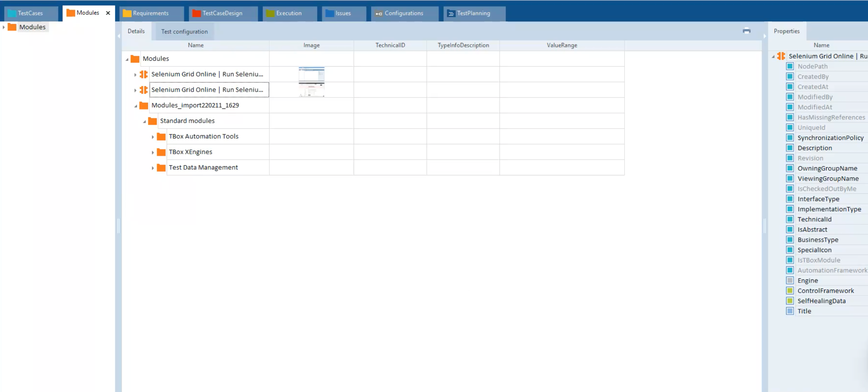Click the Test Data Management folder icon
Viewport: 868px width, 392px height.
tap(161, 168)
